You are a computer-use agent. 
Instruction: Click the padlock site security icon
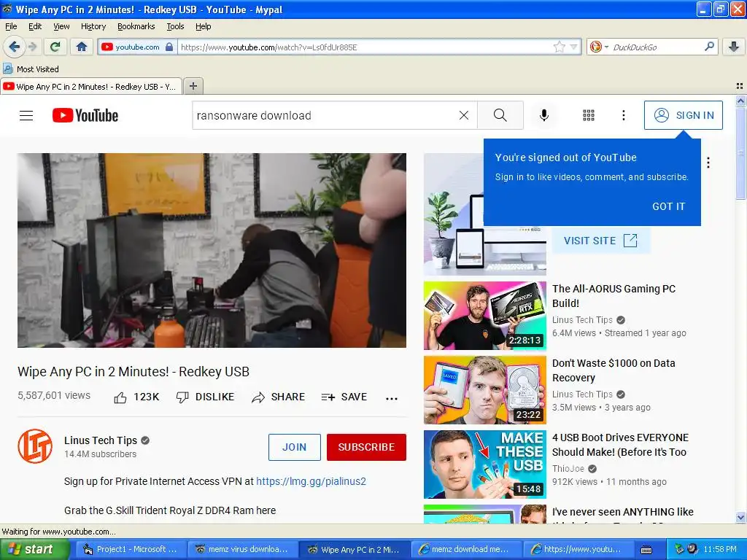(169, 47)
